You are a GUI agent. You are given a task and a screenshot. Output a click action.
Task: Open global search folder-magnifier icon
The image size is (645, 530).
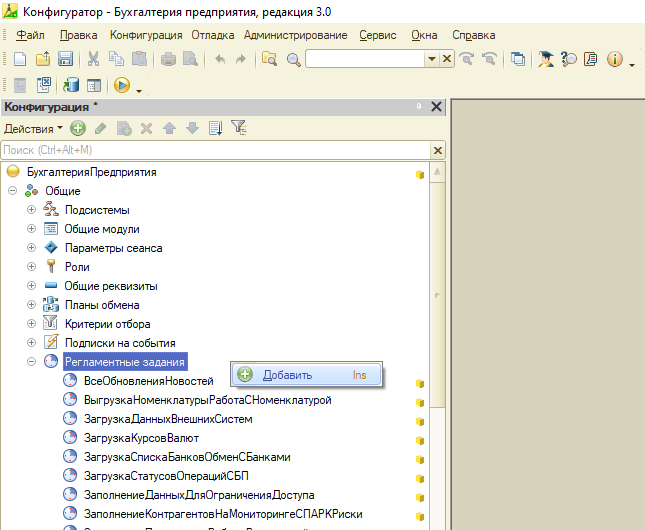(x=269, y=59)
